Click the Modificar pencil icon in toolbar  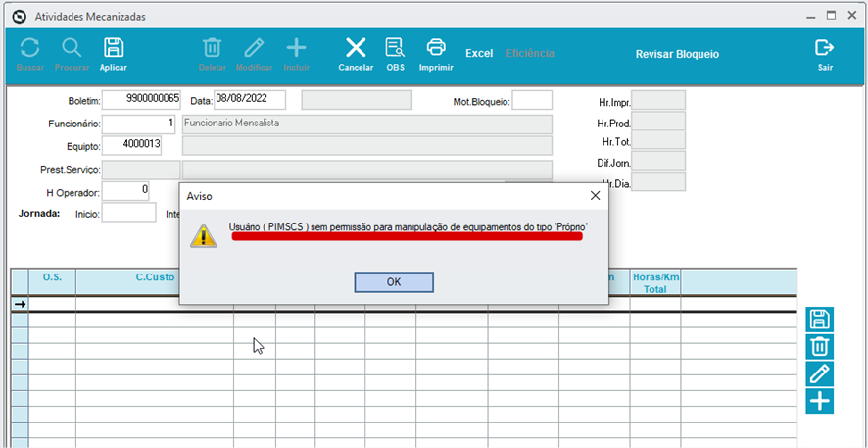pyautogui.click(x=254, y=48)
